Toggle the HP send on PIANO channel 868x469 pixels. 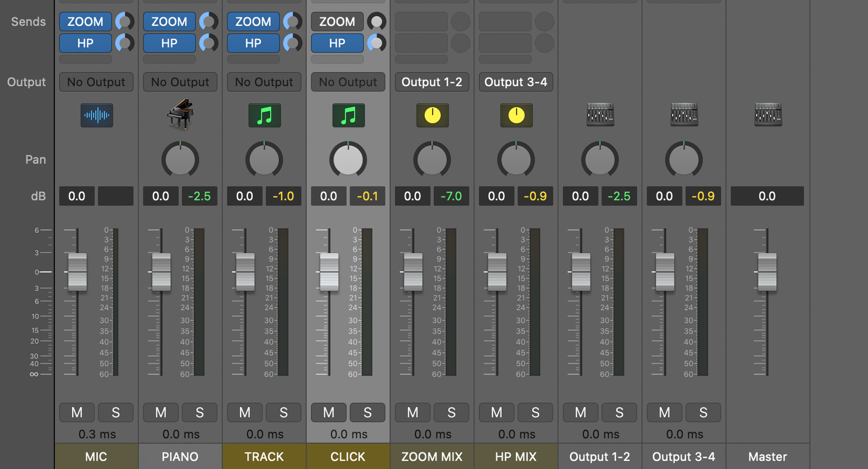(170, 43)
